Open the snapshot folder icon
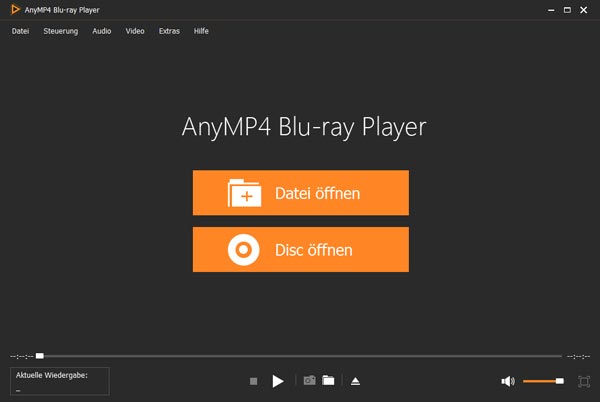 [x=328, y=380]
